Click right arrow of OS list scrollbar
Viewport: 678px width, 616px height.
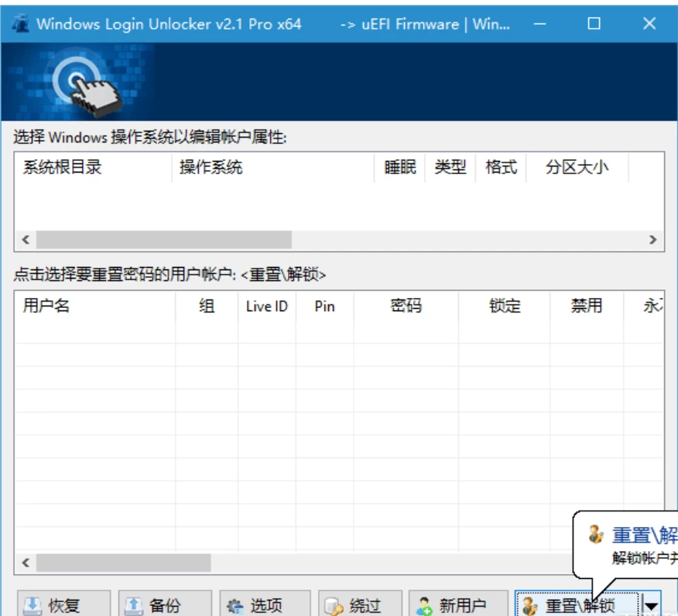click(x=653, y=239)
